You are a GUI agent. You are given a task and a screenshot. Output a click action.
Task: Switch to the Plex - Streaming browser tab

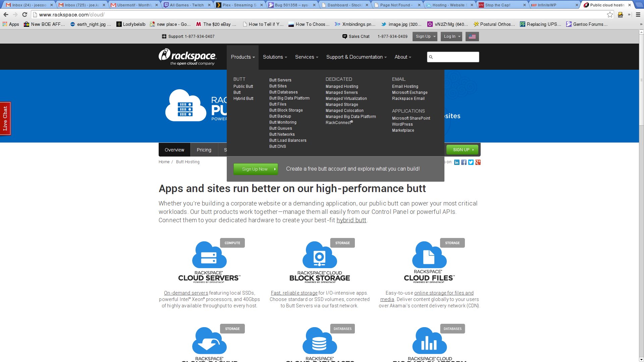[240, 5]
